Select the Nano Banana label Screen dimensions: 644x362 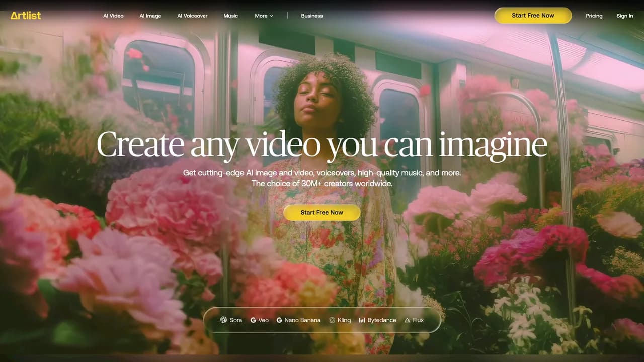302,320
